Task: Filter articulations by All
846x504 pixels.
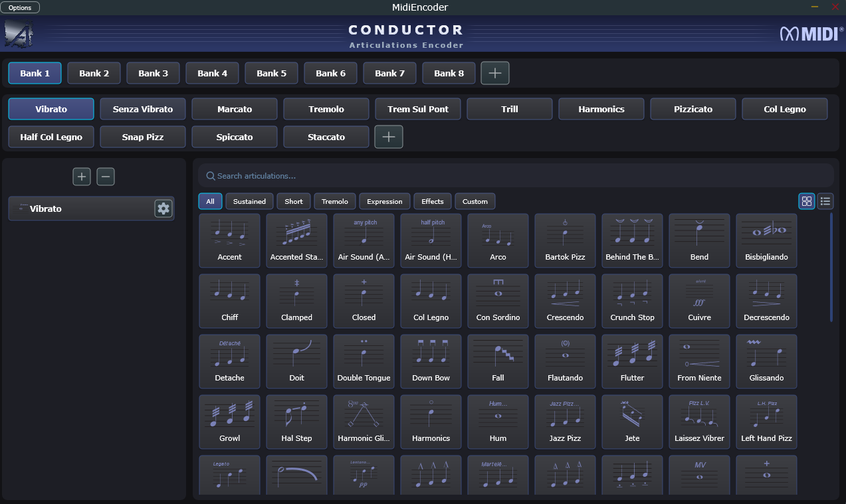Action: point(210,201)
